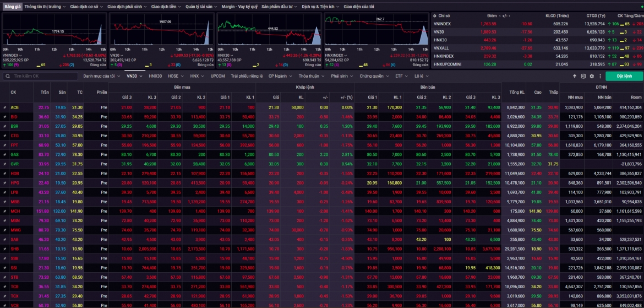Viewport: 644px width, 308px height.
Task: Pin the MSN stock row
Action: pos(5,221)
